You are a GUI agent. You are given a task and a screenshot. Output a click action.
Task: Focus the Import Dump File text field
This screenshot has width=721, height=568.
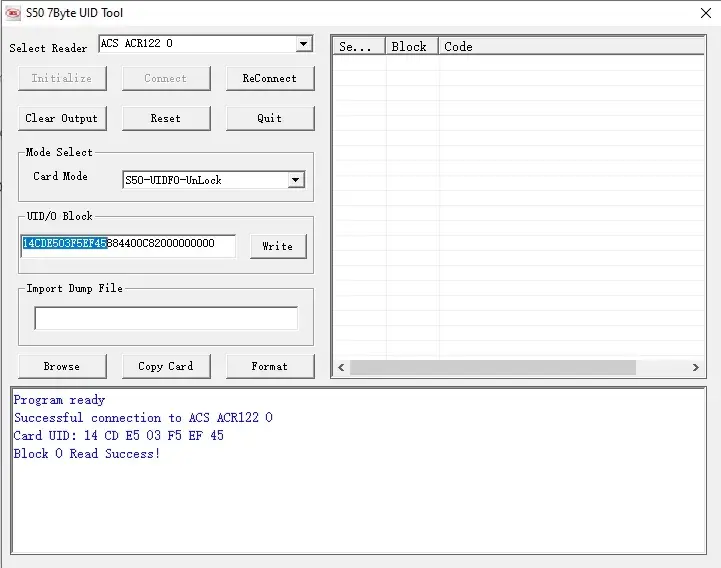click(166, 318)
